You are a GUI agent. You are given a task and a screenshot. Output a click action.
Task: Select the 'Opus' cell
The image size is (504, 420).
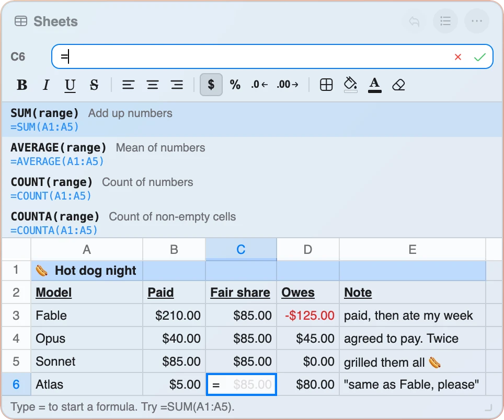pos(87,339)
